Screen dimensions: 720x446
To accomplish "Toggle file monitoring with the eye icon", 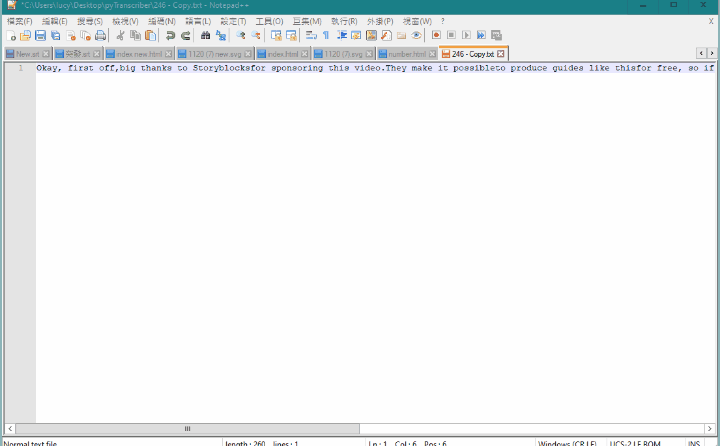I will click(416, 35).
